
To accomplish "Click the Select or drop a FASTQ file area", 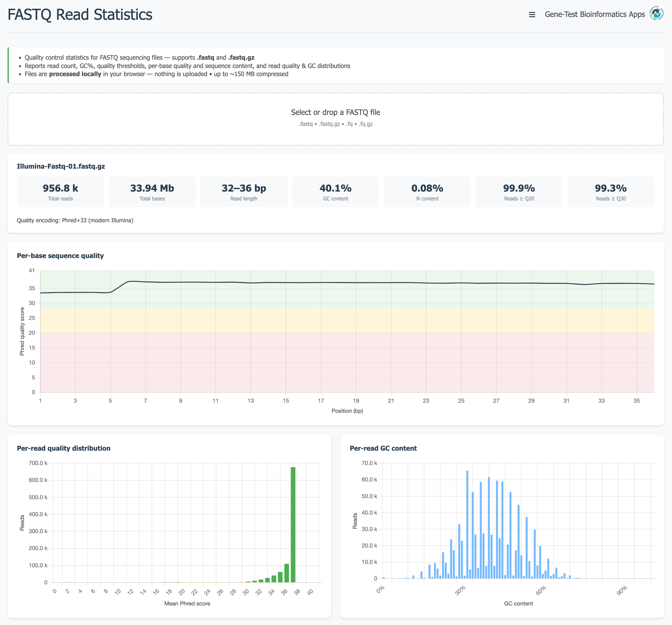I will [x=336, y=118].
